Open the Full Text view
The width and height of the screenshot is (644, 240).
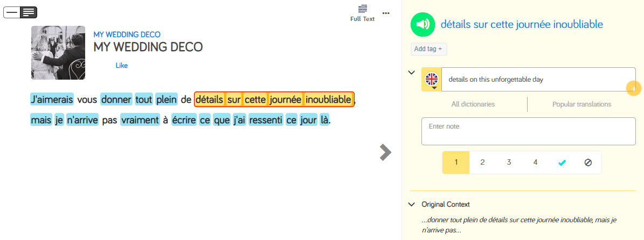coord(362,13)
